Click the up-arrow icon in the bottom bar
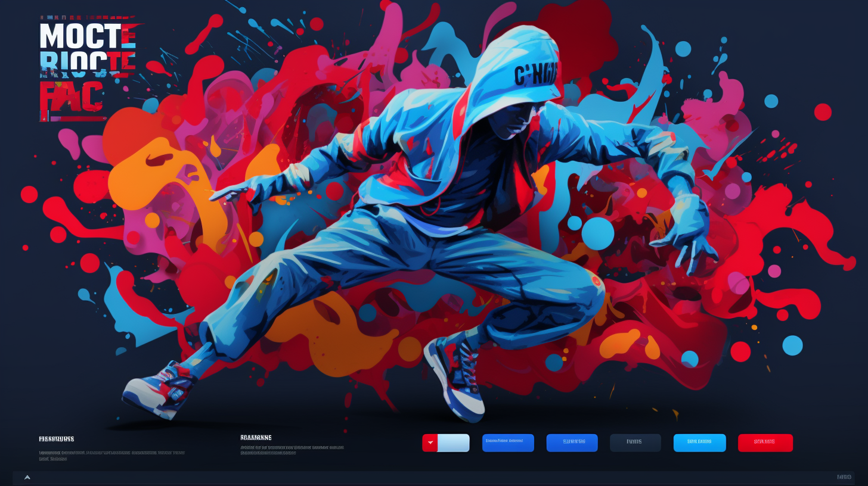Image resolution: width=868 pixels, height=486 pixels. [27, 477]
